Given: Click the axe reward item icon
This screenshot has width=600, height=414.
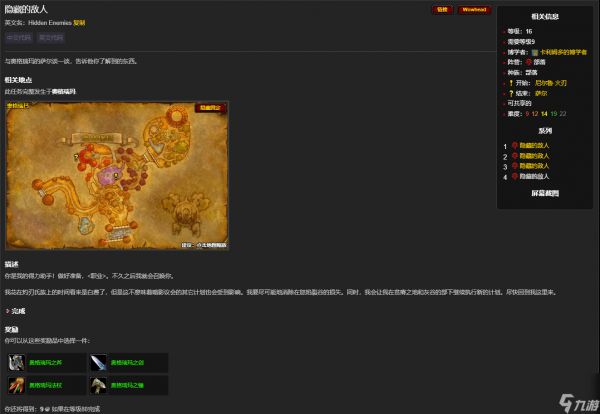Looking at the screenshot, I should pos(16,363).
